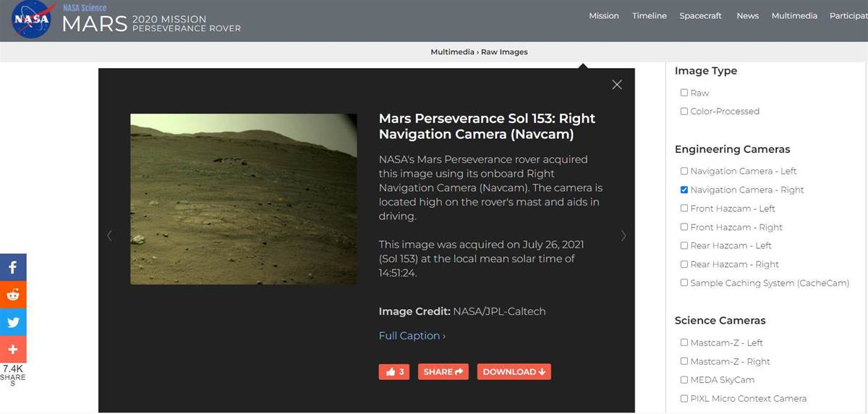Like the image with thumbs-up button
Screen dimensions: 868x414
pyautogui.click(x=394, y=372)
